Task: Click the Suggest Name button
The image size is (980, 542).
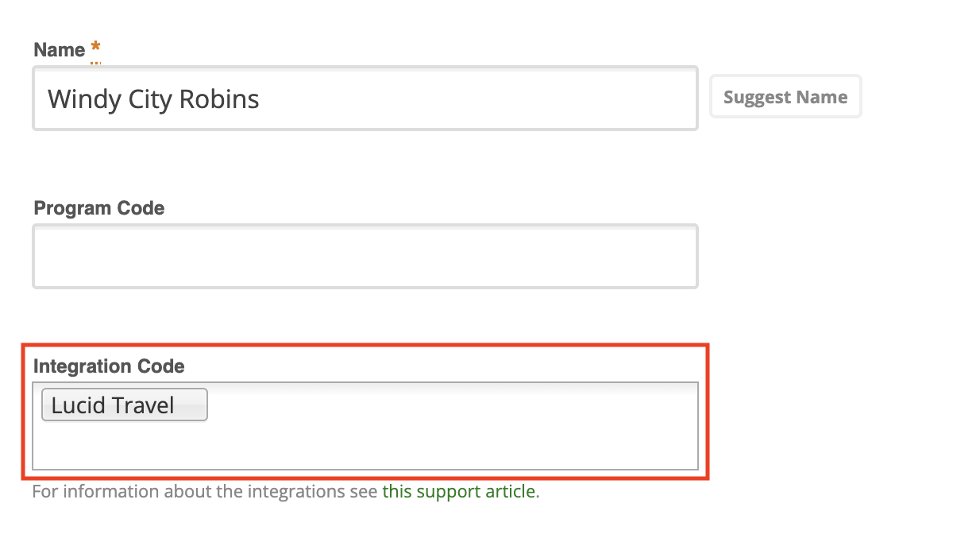Action: (785, 97)
